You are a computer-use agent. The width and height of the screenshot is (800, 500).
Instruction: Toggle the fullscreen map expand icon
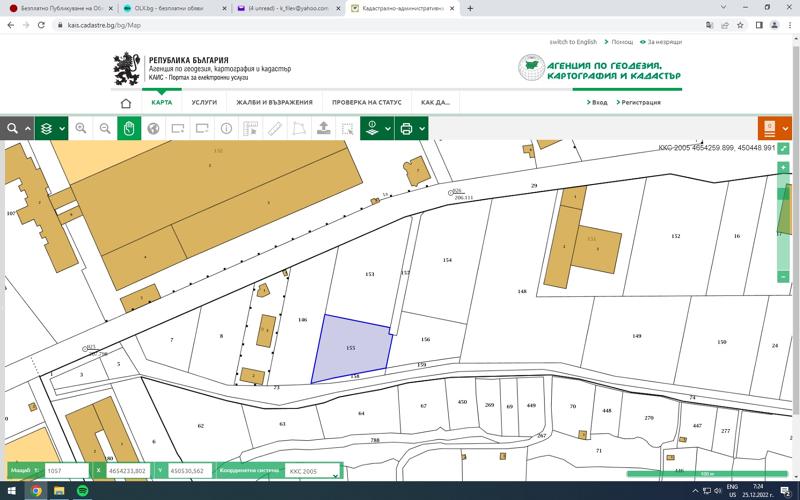(x=783, y=148)
